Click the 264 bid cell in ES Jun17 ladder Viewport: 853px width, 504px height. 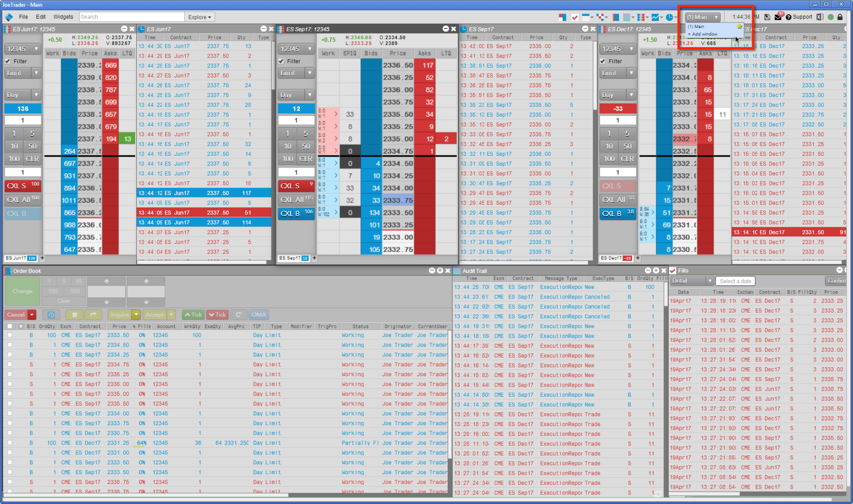[x=69, y=151]
